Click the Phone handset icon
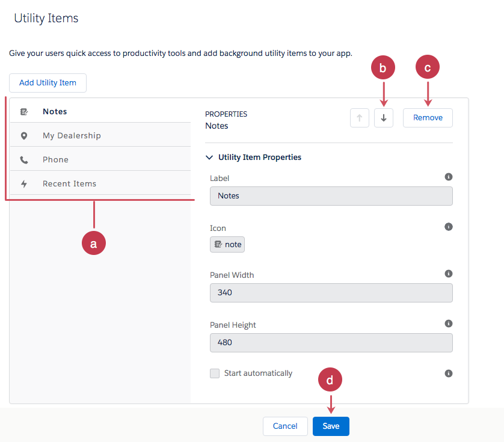 pyautogui.click(x=24, y=160)
